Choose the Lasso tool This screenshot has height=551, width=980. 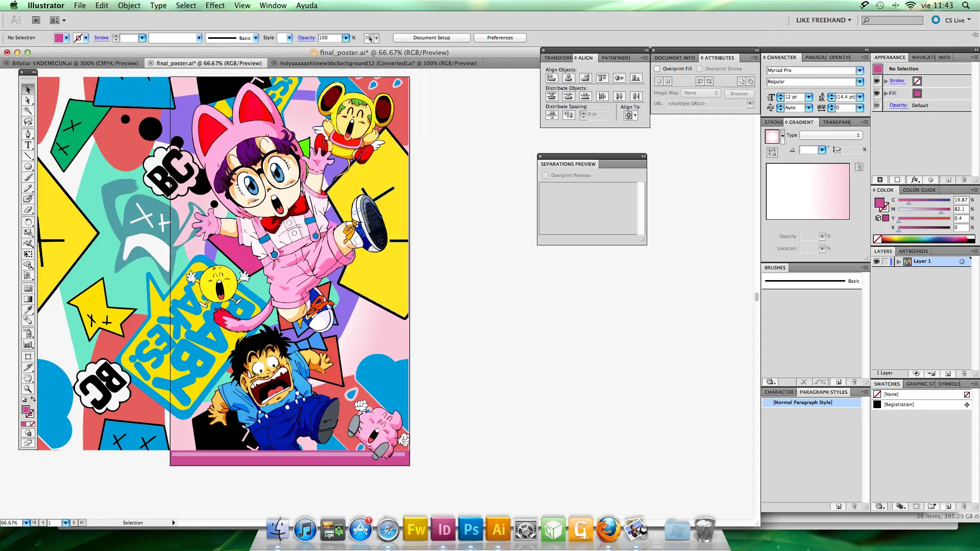coord(28,121)
